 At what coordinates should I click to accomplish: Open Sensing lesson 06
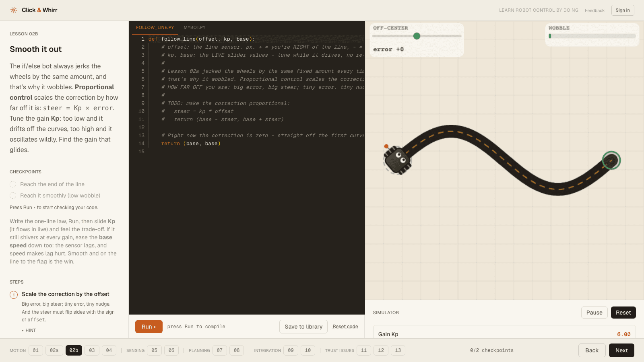[x=171, y=350]
